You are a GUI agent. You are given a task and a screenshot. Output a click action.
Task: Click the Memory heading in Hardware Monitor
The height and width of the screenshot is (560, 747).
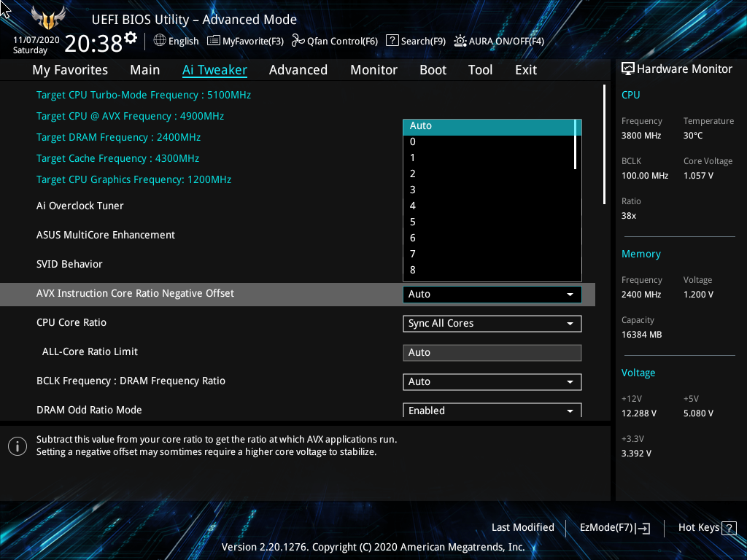click(x=640, y=254)
